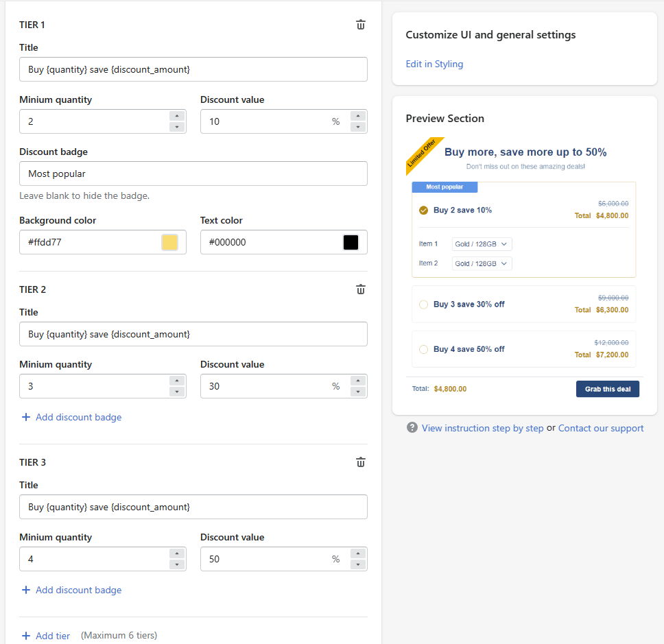Click bottom Total: $4,800.00 text

point(439,389)
